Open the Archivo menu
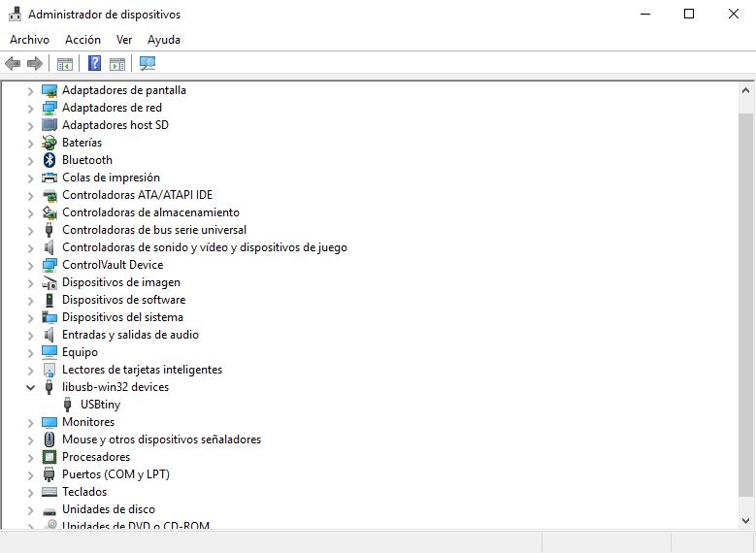This screenshot has width=756, height=553. click(29, 40)
